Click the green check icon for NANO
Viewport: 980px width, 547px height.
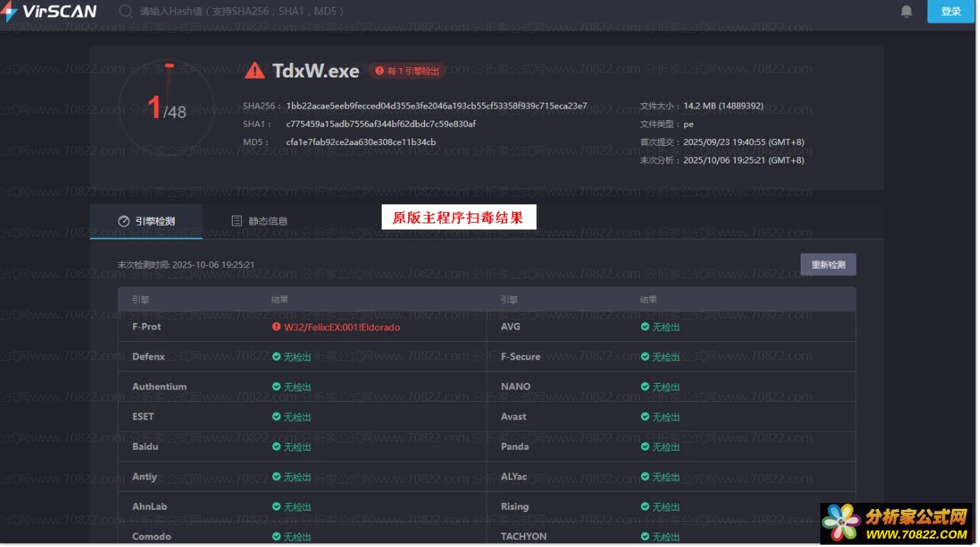coord(645,386)
